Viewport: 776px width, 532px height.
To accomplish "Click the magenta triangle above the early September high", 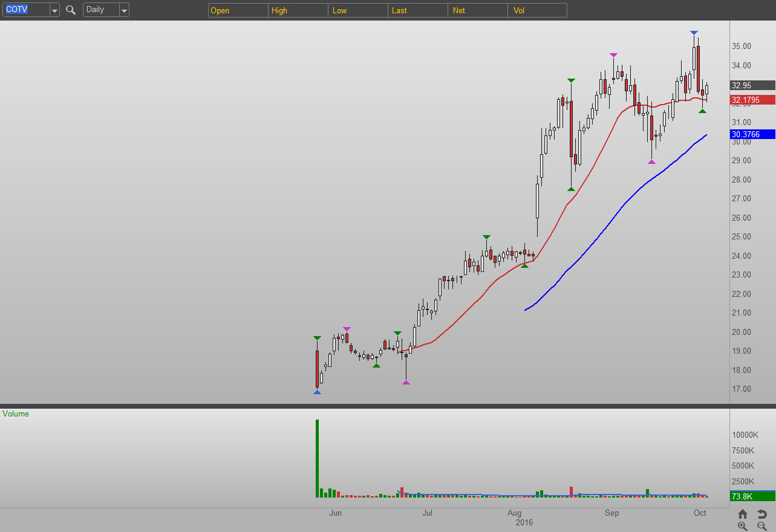I will (613, 54).
